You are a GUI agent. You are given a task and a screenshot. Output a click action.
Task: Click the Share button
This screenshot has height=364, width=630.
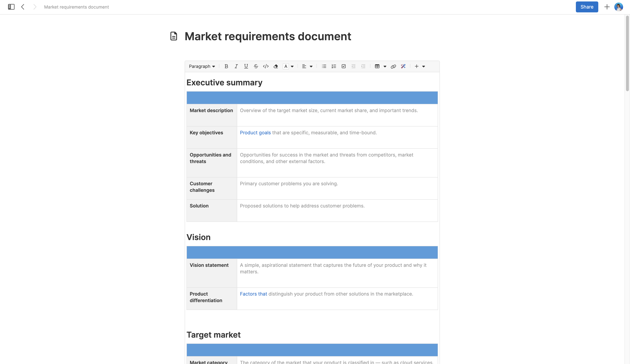tap(586, 7)
